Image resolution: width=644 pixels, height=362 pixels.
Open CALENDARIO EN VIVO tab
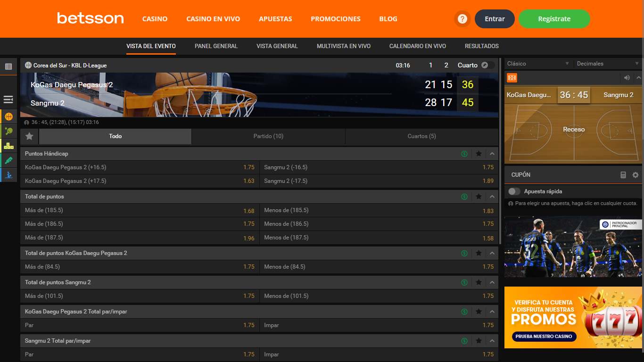click(x=418, y=46)
